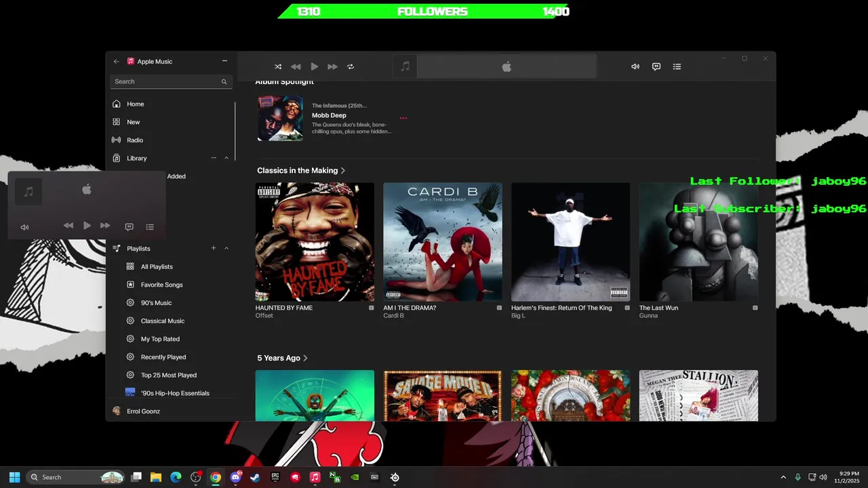Click the Search input field in Apple Music
Viewport: 868px width, 488px height.
pos(171,81)
